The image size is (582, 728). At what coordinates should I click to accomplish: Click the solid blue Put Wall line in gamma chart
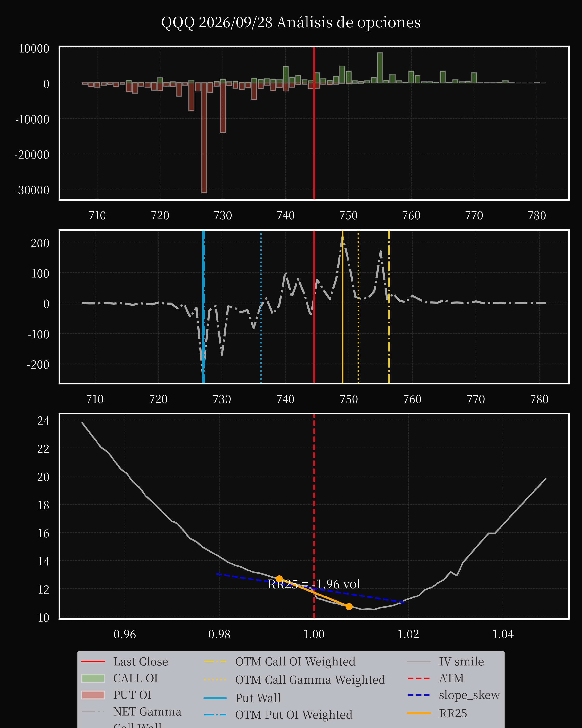[203, 307]
